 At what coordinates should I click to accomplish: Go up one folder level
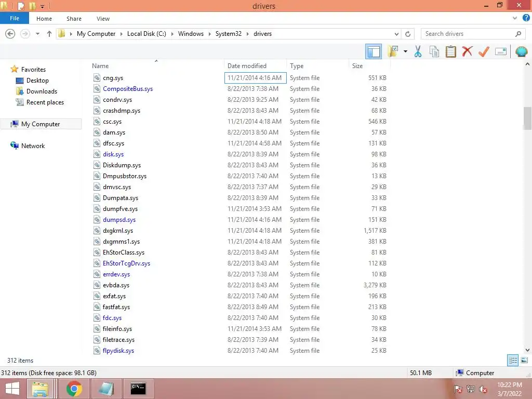(49, 34)
